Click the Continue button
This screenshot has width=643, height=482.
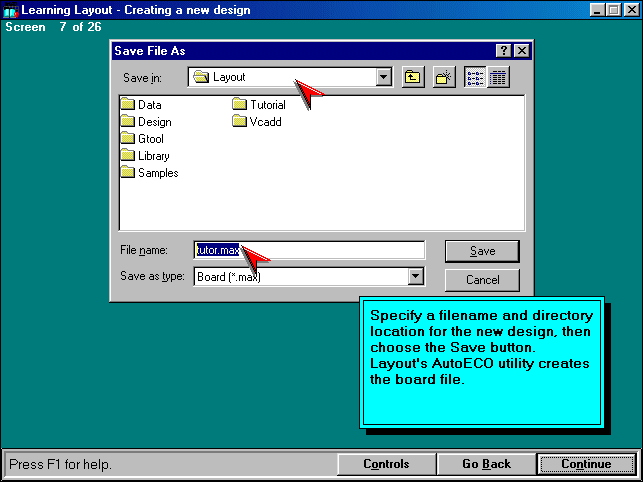pos(586,464)
